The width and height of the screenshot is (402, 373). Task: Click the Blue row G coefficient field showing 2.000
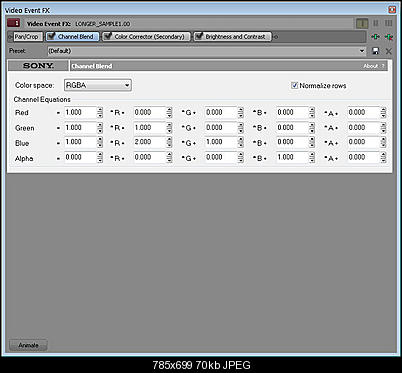point(150,142)
